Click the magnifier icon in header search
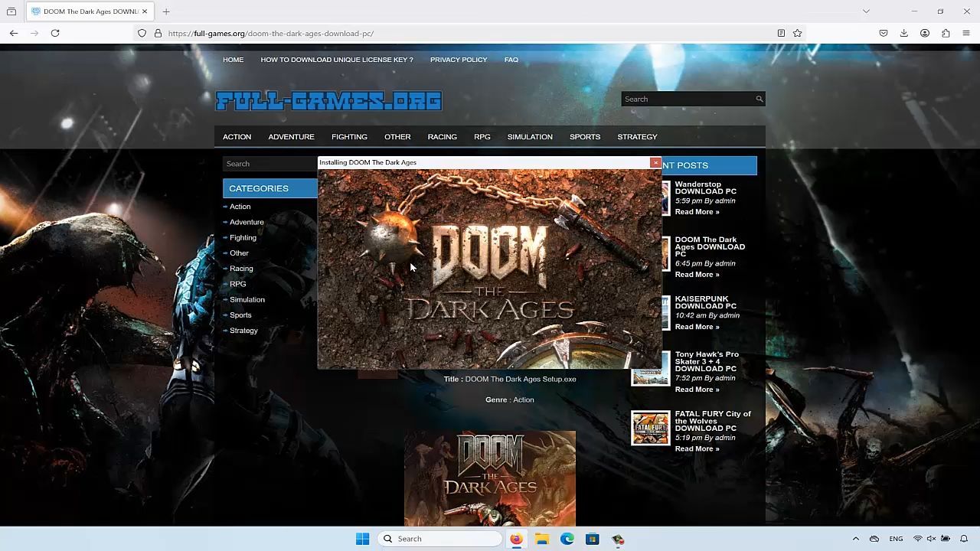The width and height of the screenshot is (980, 551). (x=759, y=99)
